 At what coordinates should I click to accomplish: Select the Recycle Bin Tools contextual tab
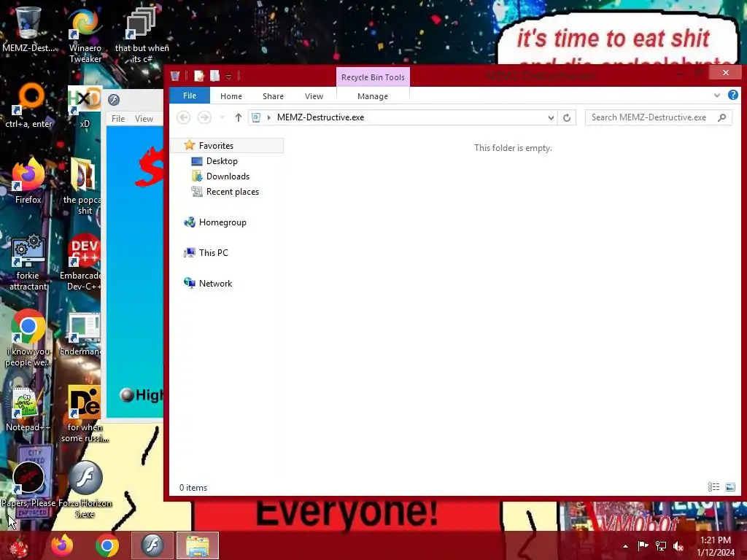click(x=373, y=77)
